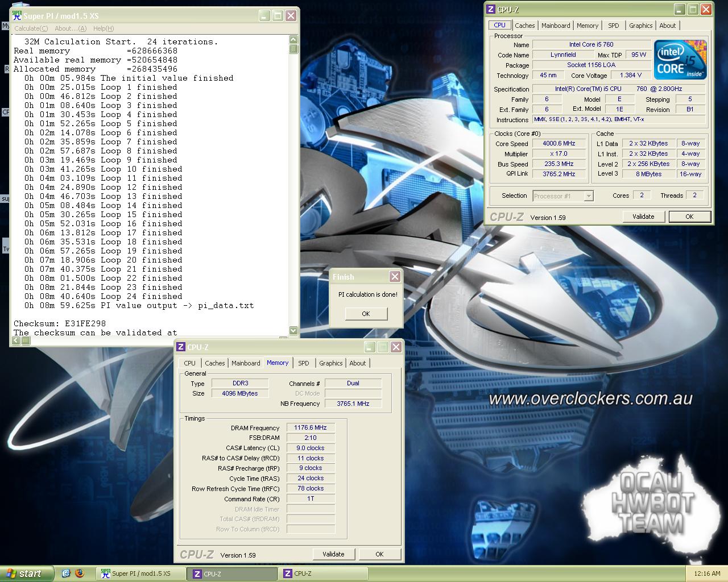Click the Memory CPU-Z title bar Z icon

pos(181,347)
